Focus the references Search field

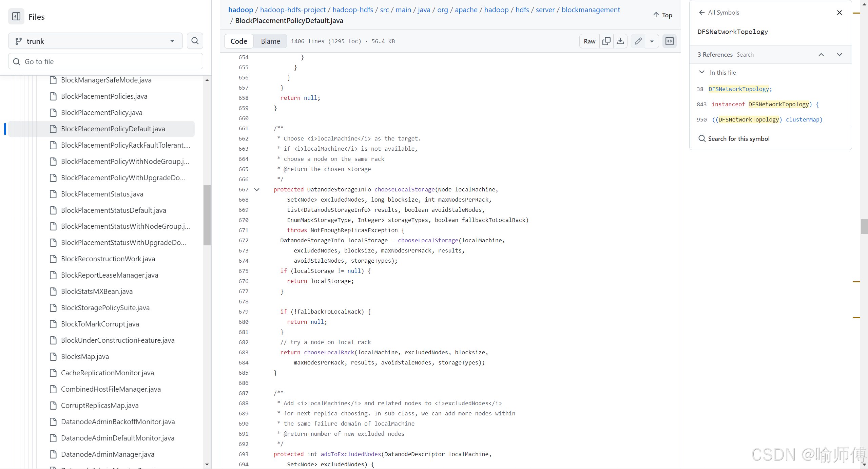coord(745,55)
